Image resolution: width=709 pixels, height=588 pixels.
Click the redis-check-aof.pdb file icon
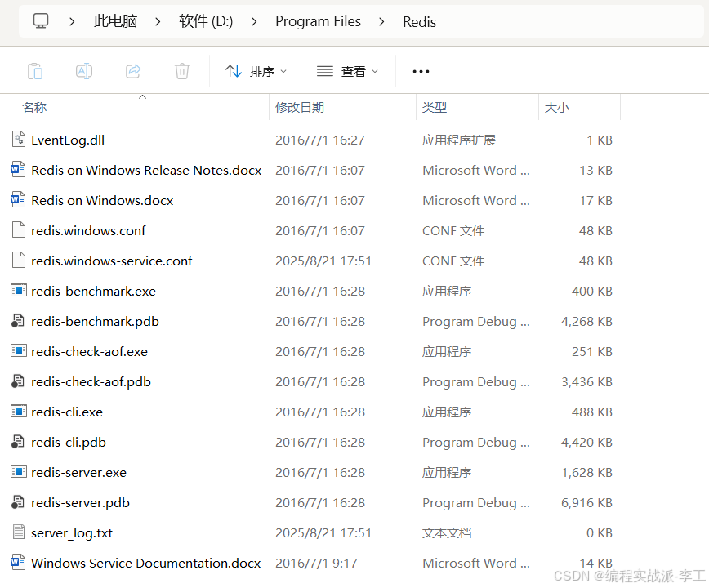[x=18, y=381]
